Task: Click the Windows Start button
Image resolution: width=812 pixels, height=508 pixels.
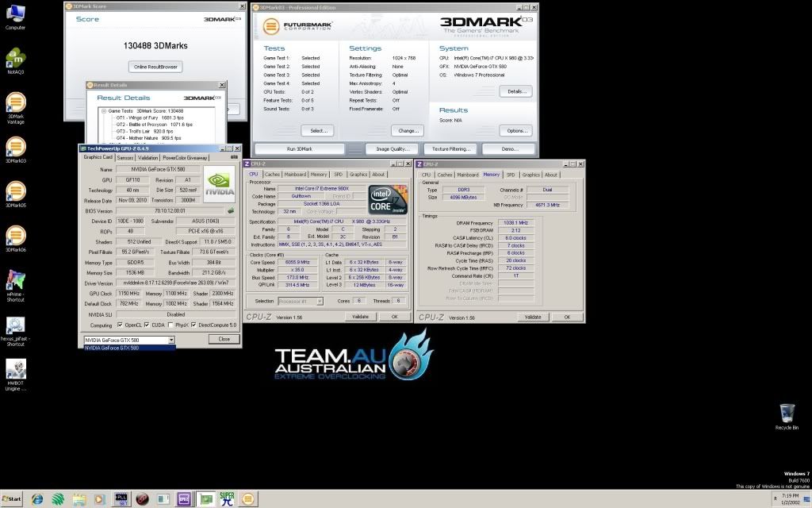Action: point(13,499)
